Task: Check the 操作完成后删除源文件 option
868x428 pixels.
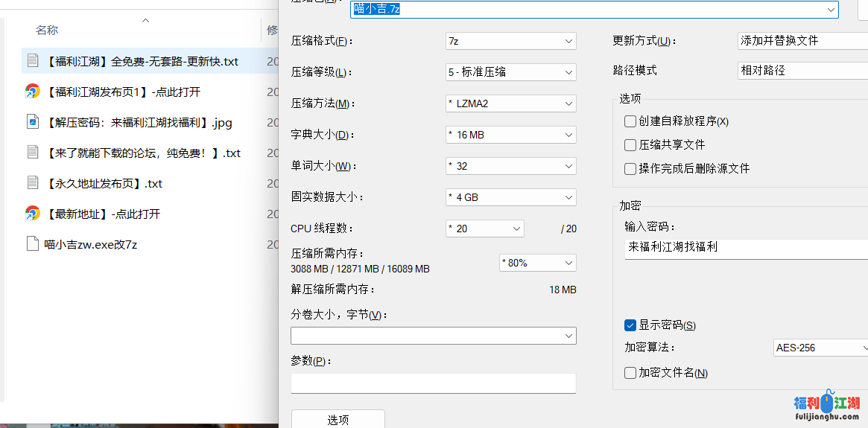Action: click(630, 169)
